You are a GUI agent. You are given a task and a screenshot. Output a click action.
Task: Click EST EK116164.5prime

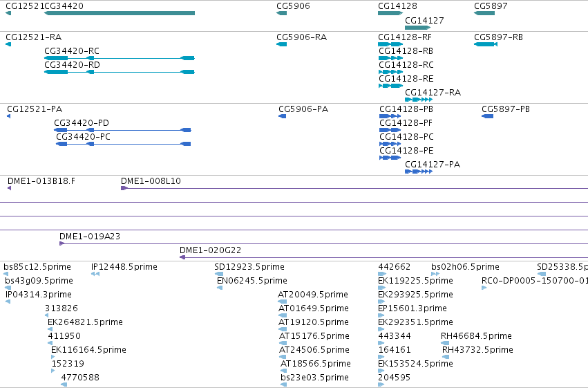[x=53, y=358]
